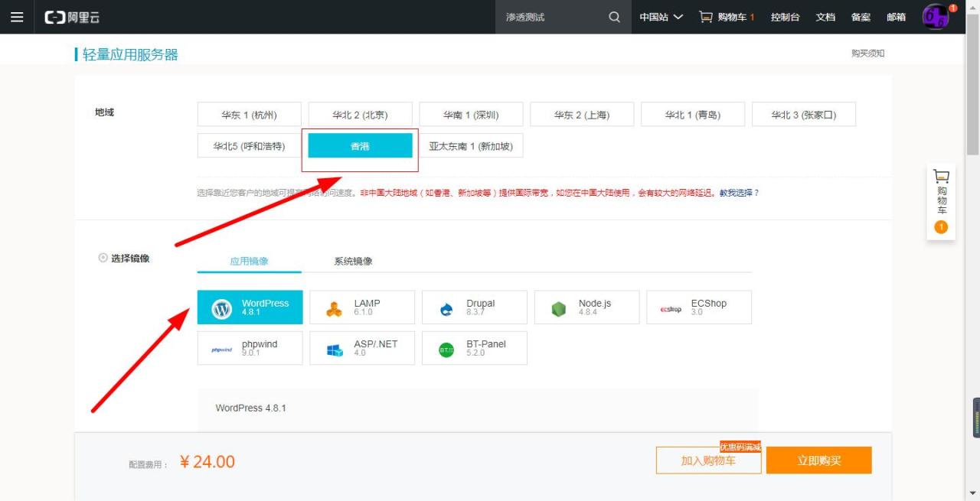The height and width of the screenshot is (501, 980).
Task: Select the 香港 region option
Action: click(x=360, y=145)
